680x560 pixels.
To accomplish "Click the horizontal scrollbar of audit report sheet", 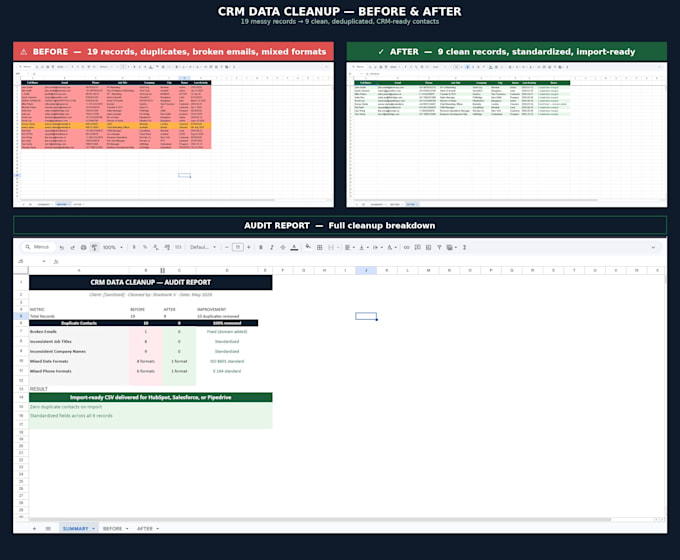I will point(320,519).
